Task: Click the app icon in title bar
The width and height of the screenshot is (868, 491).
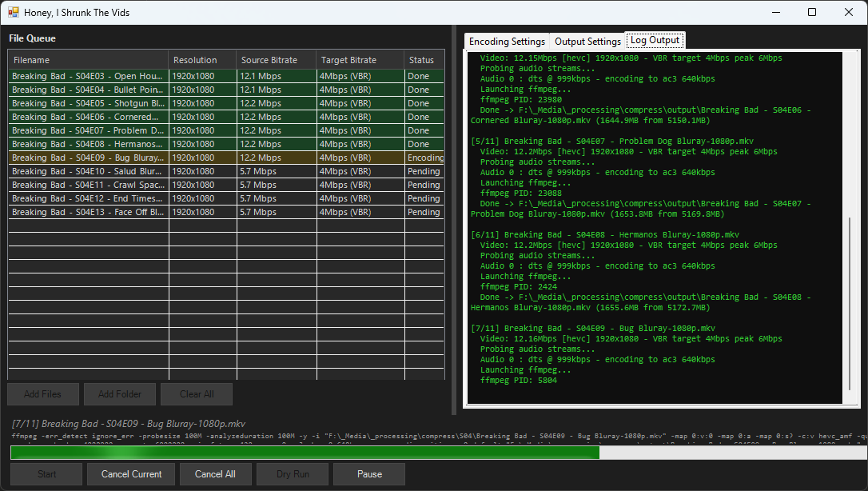Action: (x=13, y=12)
